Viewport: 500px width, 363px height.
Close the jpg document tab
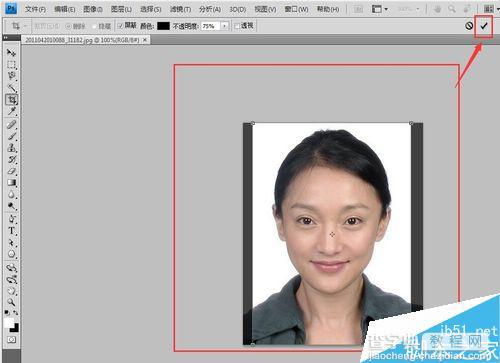(145, 40)
